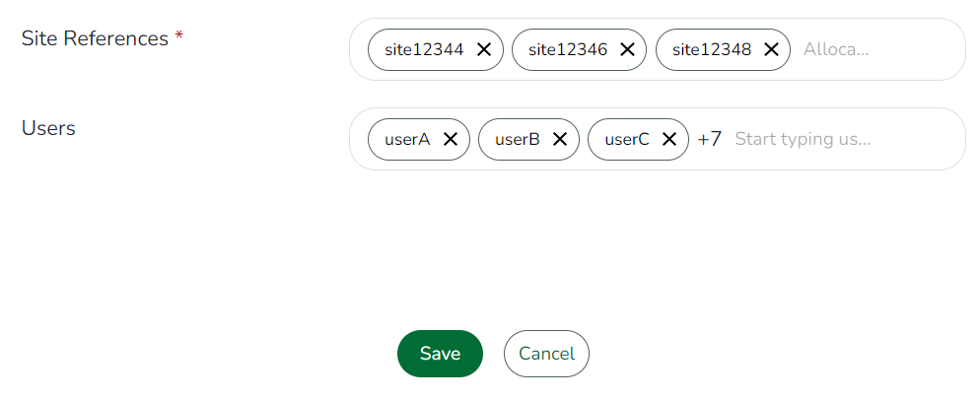The height and width of the screenshot is (400, 980).
Task: Click the Site References field label
Action: [x=95, y=38]
